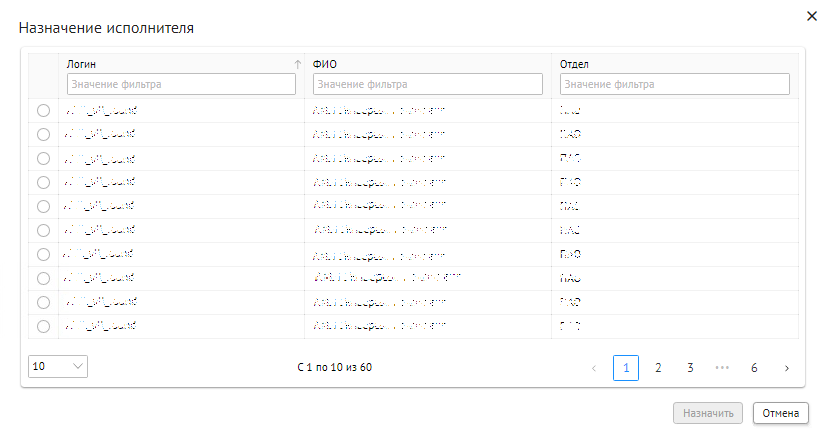
Task: Select the last row radio button
Action: point(43,326)
